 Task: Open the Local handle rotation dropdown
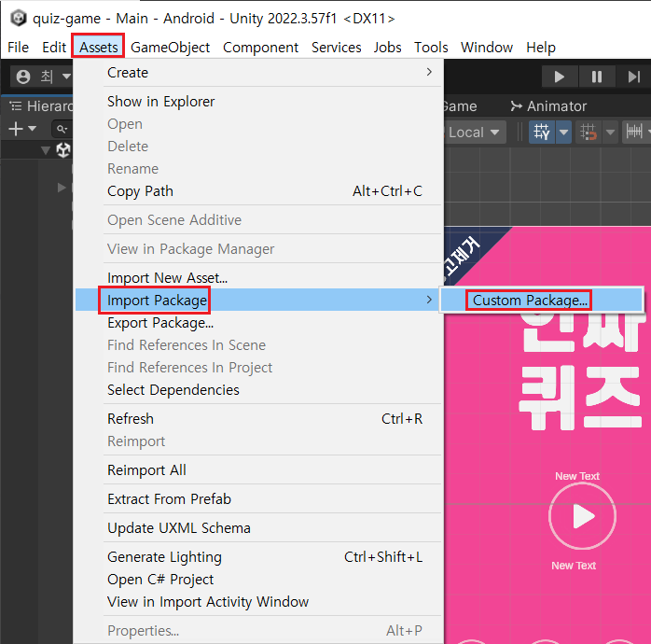[474, 133]
